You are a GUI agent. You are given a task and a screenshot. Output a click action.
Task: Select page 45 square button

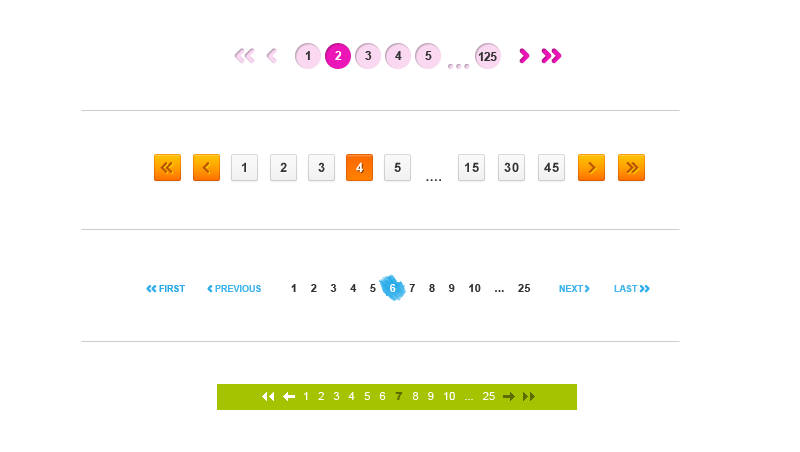pyautogui.click(x=551, y=167)
